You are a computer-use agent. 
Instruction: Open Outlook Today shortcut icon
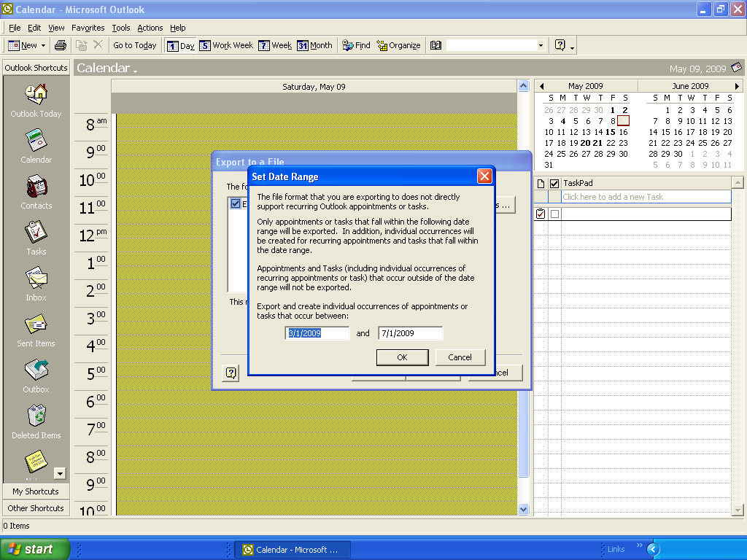point(36,95)
